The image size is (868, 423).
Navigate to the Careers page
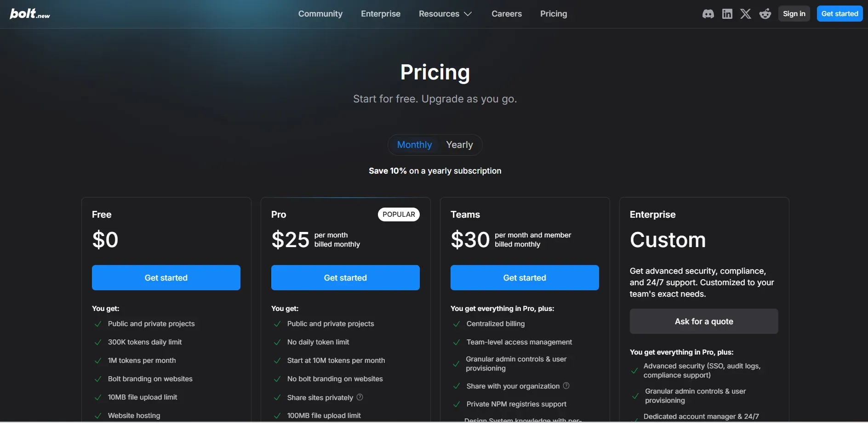pyautogui.click(x=507, y=13)
